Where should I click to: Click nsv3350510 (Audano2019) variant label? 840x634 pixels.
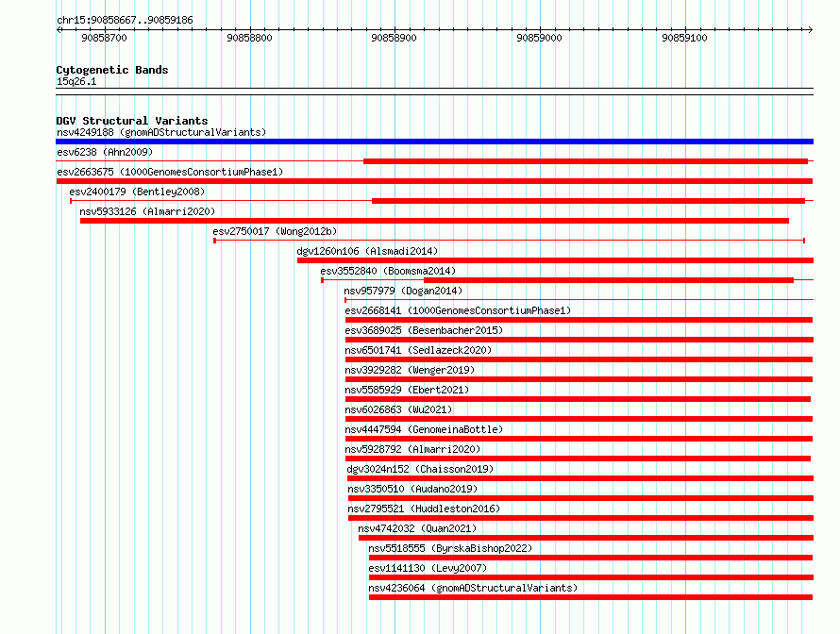[x=412, y=489]
